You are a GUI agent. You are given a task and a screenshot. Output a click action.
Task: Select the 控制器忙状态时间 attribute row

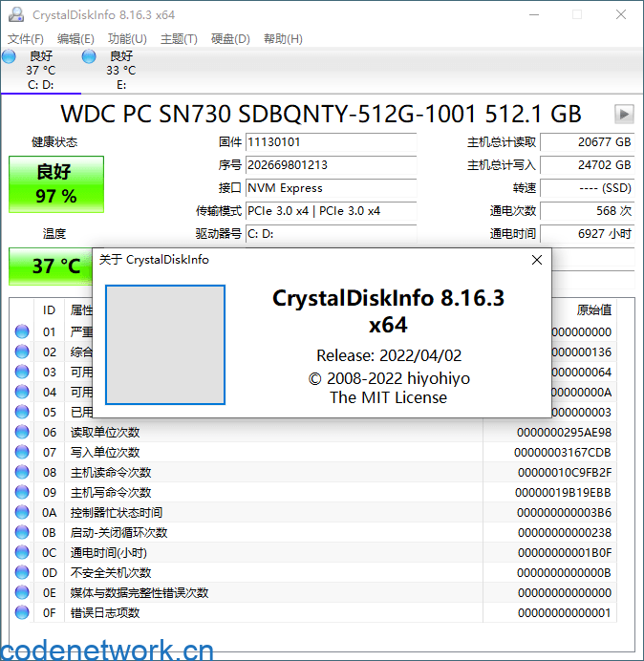313,513
